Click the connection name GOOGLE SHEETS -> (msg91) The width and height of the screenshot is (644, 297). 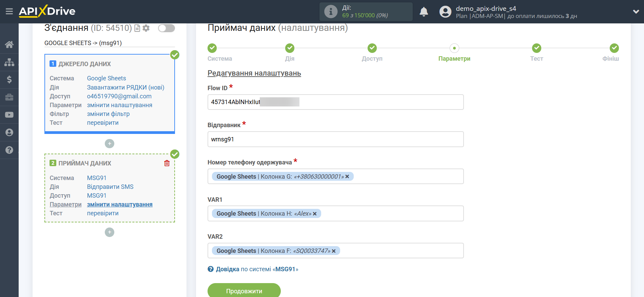pyautogui.click(x=83, y=43)
